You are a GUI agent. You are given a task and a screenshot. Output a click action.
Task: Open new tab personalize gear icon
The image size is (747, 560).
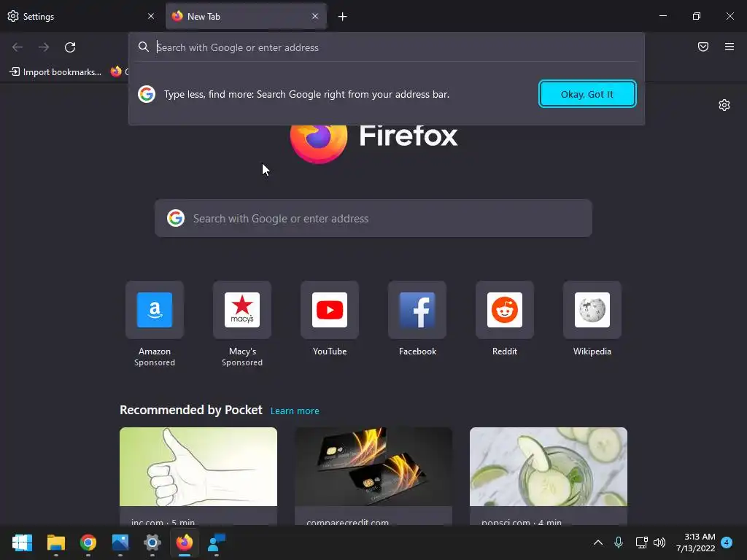point(724,105)
